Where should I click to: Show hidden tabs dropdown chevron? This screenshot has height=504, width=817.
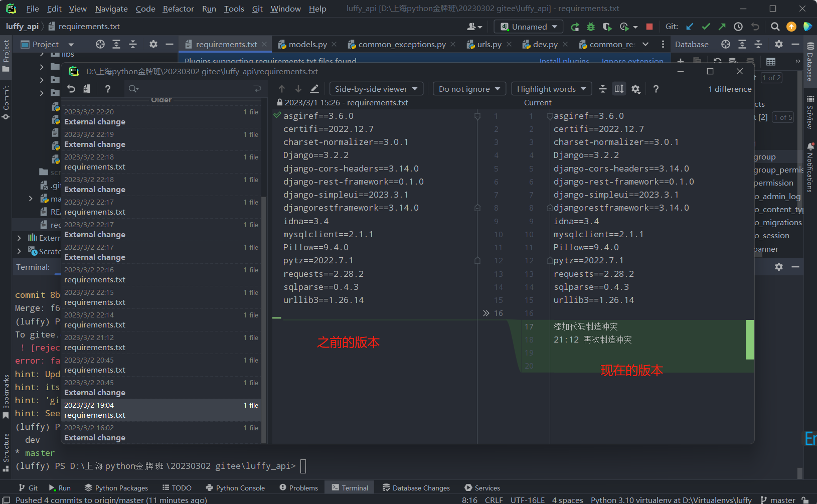tap(645, 44)
